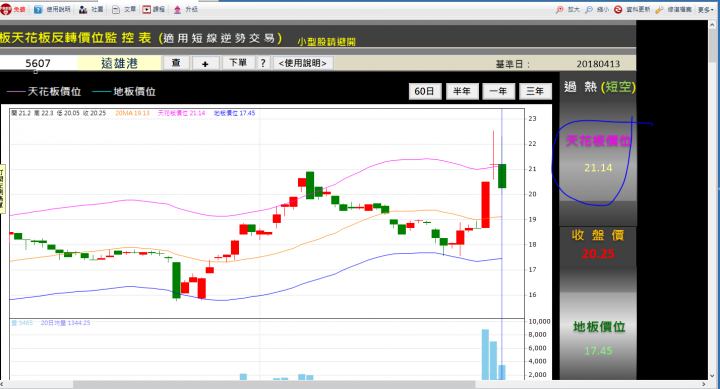Click the + add button

pos(205,63)
